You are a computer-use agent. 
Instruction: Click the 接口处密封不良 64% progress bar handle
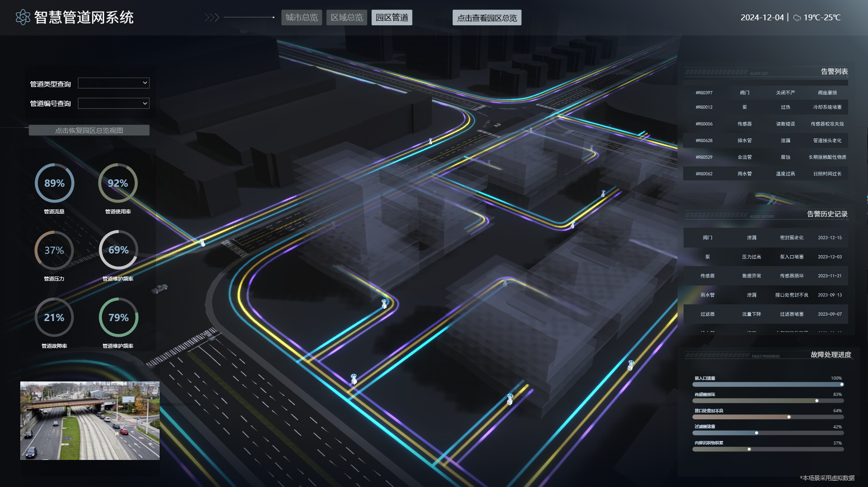click(x=789, y=417)
